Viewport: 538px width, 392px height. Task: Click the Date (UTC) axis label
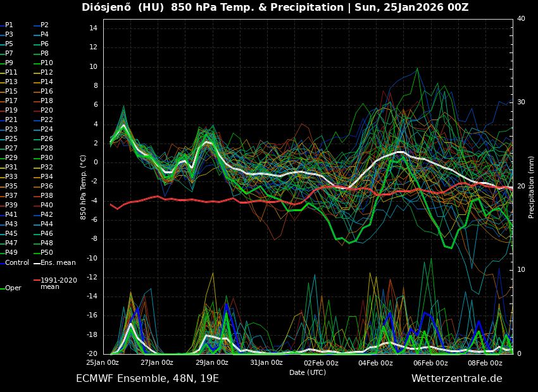(308, 372)
